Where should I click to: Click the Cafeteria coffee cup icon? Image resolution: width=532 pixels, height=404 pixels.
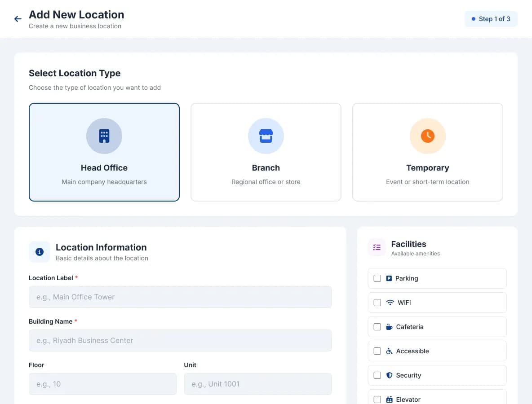point(389,327)
